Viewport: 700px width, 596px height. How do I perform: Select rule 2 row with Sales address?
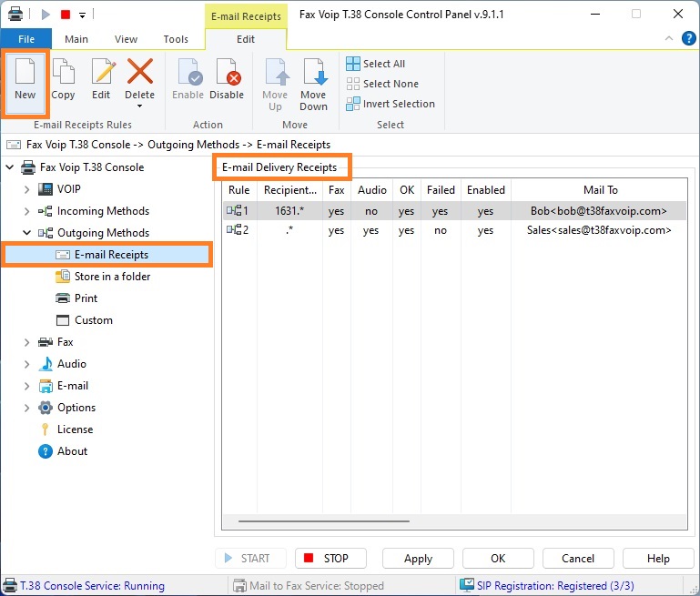[455, 230]
